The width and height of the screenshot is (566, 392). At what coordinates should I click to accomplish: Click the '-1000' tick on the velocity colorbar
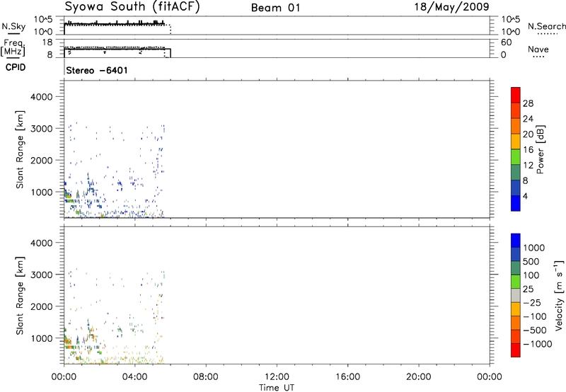[x=537, y=344]
